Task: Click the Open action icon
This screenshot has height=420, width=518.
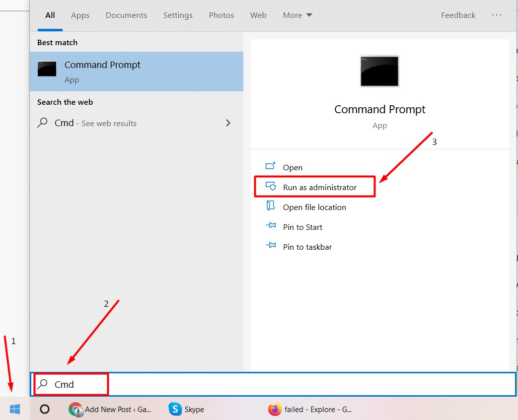Action: coord(270,166)
